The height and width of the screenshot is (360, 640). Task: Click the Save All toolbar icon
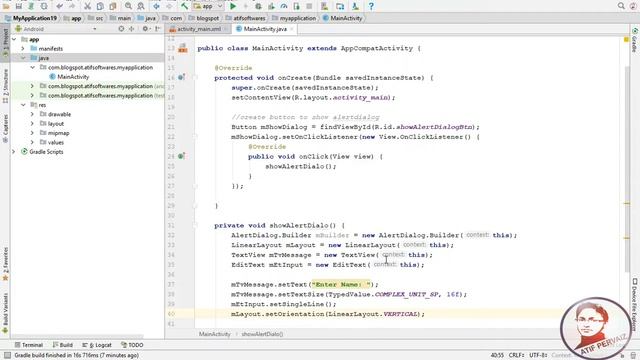point(18,6)
